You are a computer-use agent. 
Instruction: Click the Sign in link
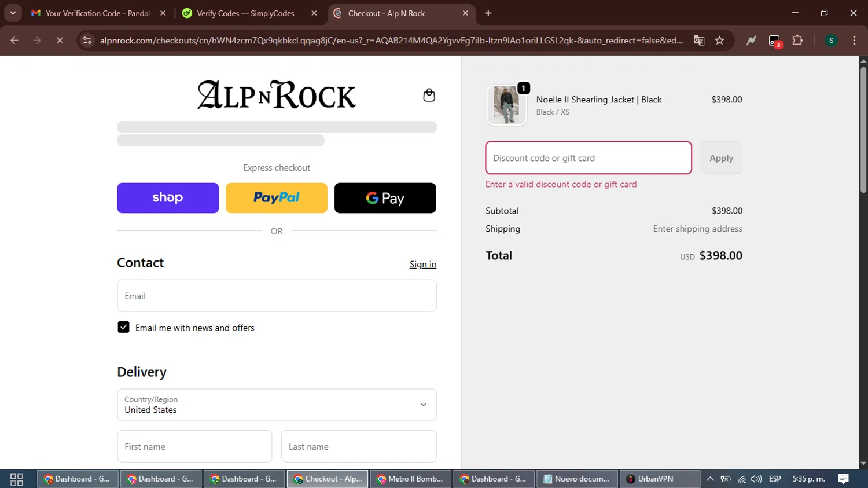(423, 264)
